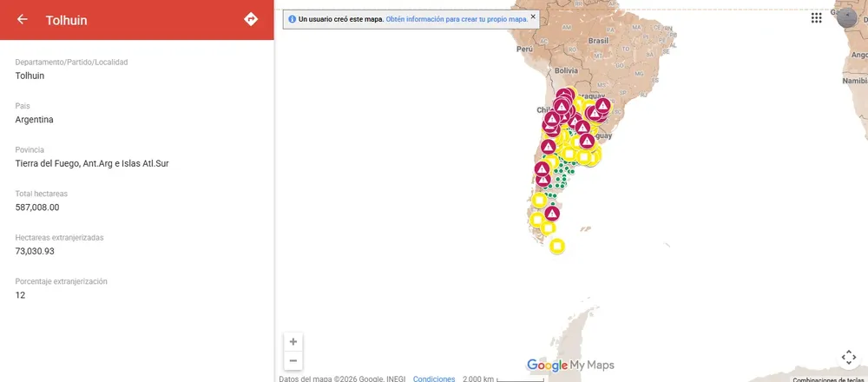Open link to create your own map
The width and height of the screenshot is (868, 382).
(457, 19)
